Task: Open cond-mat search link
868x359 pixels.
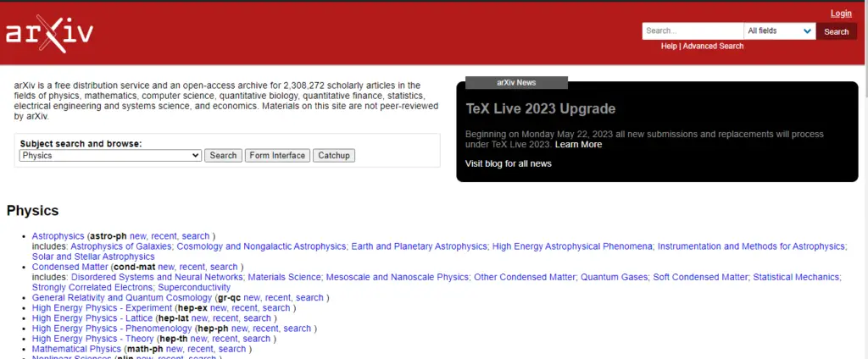Action: pyautogui.click(x=224, y=267)
